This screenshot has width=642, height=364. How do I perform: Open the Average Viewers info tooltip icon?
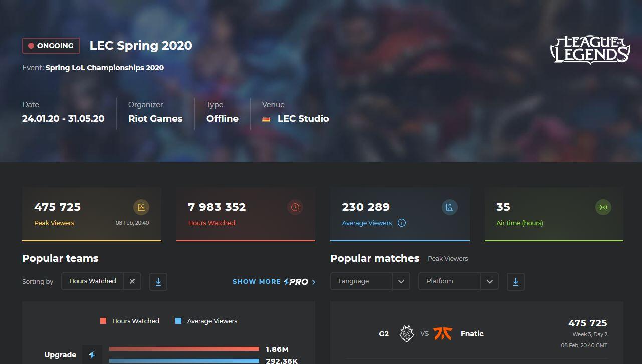point(402,223)
